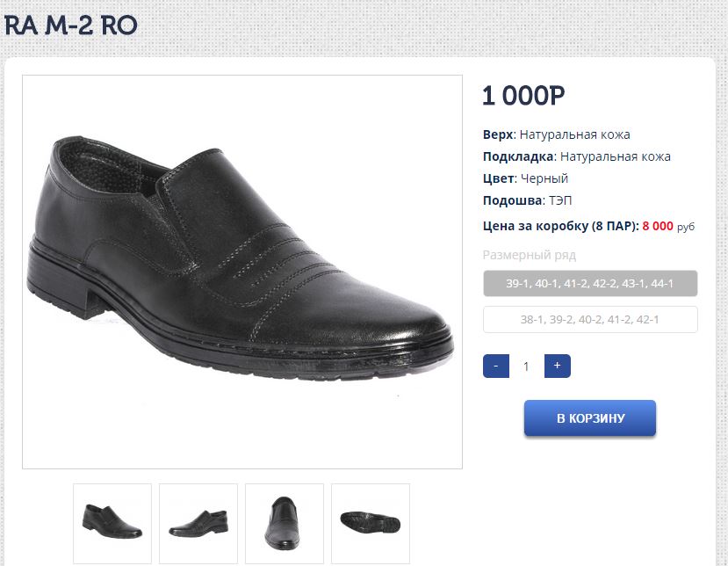This screenshot has width=728, height=566.
Task: Open the first side-view shoe thumbnail
Action: (112, 523)
